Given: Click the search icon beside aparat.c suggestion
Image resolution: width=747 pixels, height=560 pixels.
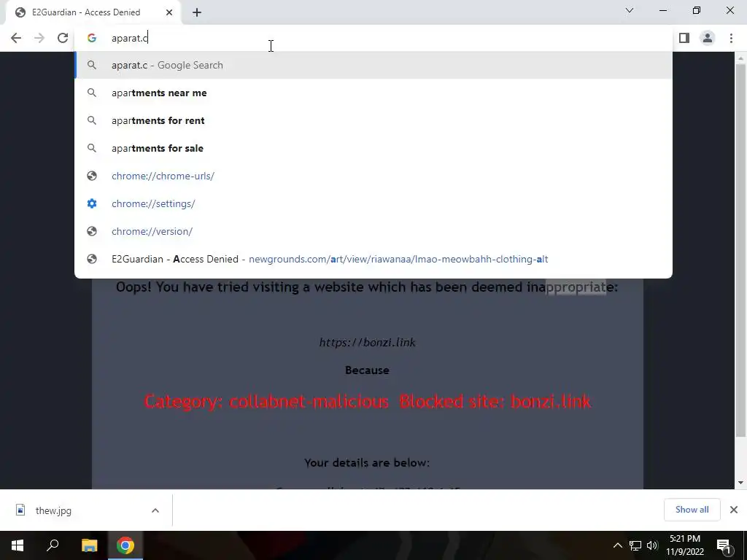Looking at the screenshot, I should 92,65.
